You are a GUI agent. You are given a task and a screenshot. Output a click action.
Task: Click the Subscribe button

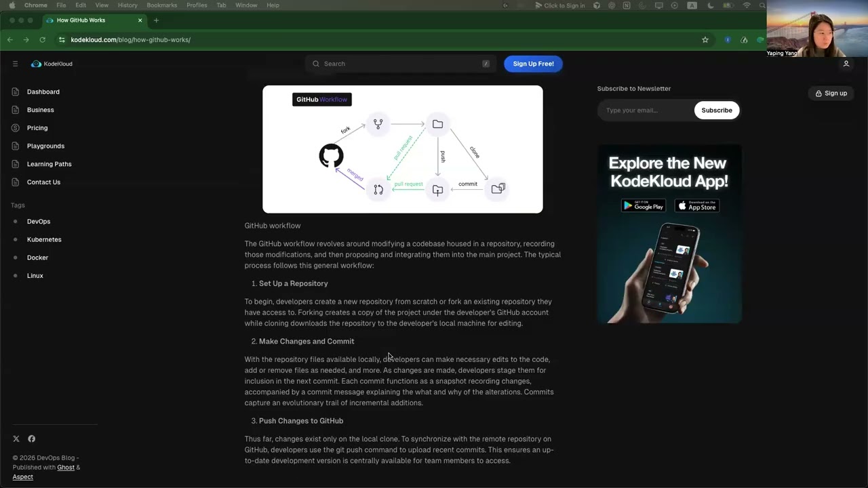(x=717, y=110)
